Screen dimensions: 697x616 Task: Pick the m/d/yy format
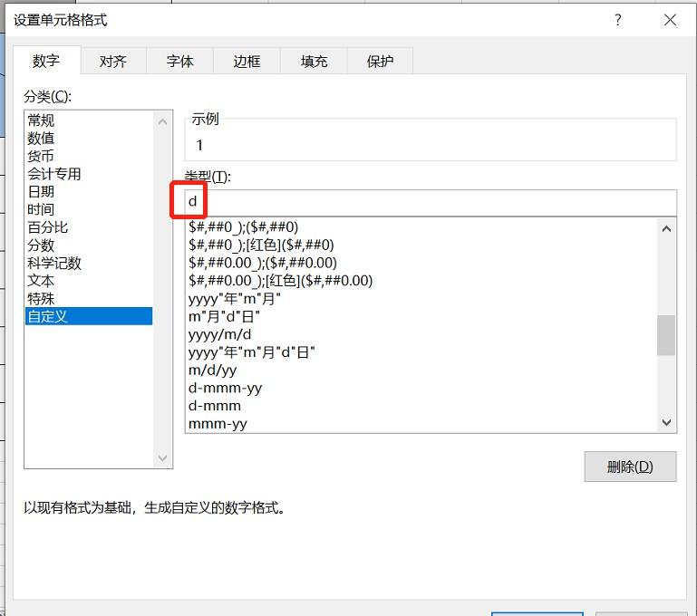click(x=421, y=370)
